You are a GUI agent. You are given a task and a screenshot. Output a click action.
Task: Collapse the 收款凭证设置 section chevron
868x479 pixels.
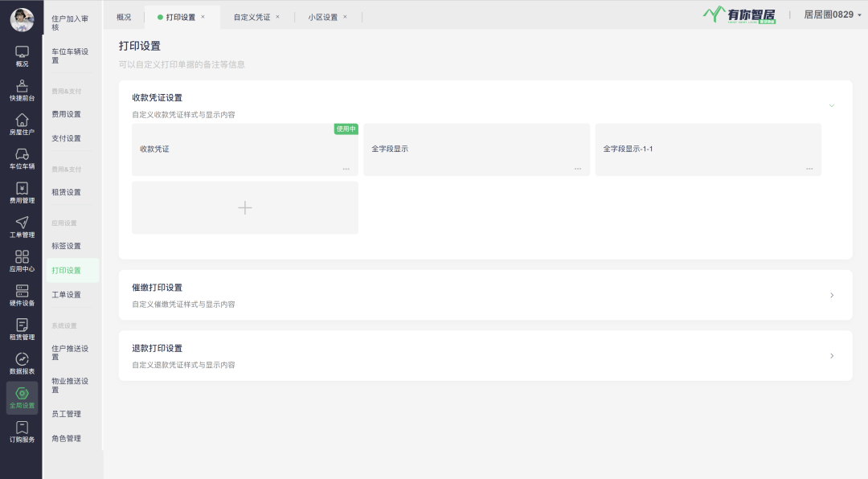tap(832, 105)
